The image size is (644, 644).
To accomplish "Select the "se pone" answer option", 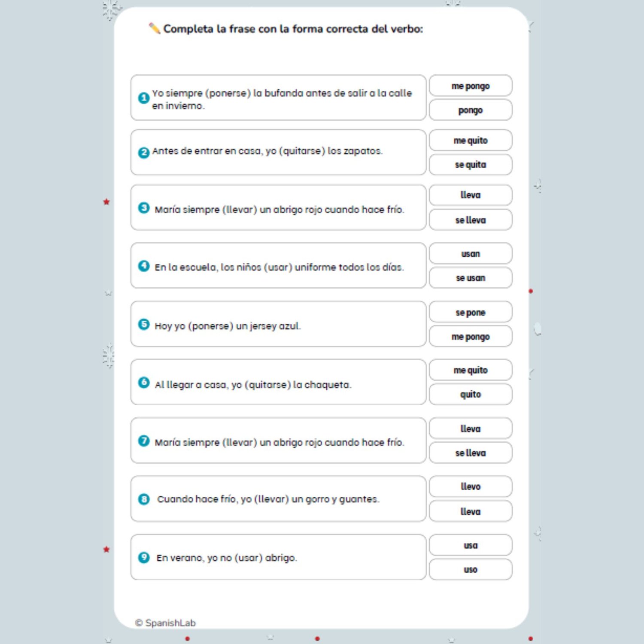I will 470,312.
